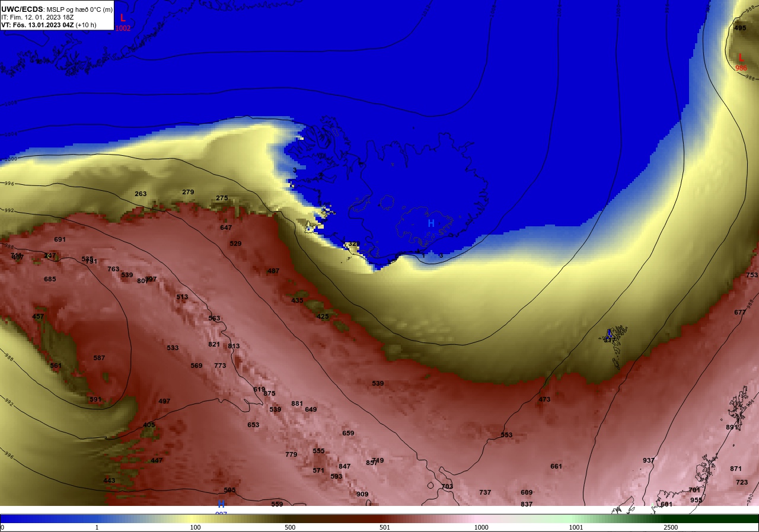Click the height value 937 on the map
The height and width of the screenshot is (532, 759).
pos(649,461)
